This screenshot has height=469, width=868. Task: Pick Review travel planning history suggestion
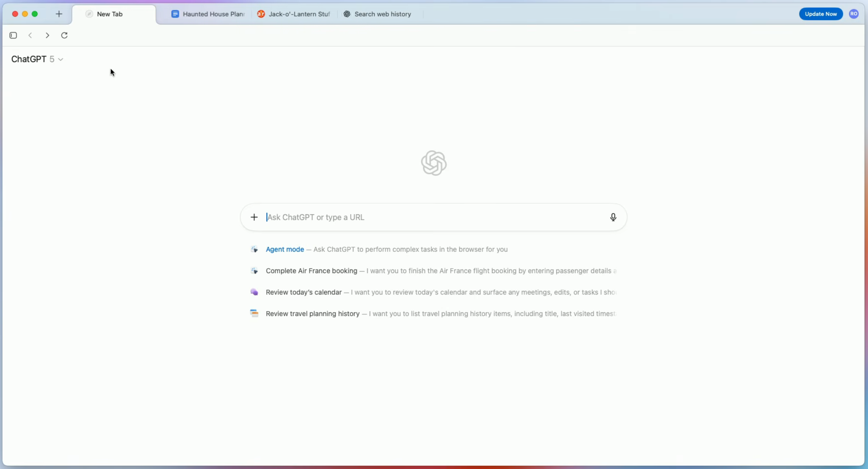coord(313,314)
